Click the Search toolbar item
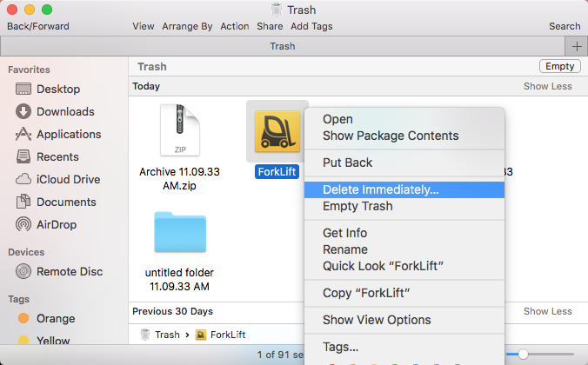 [565, 26]
